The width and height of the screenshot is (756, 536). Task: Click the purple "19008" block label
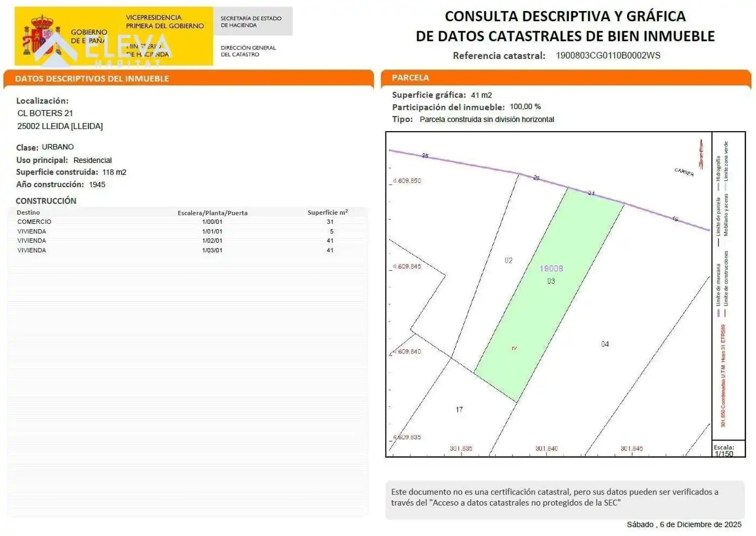tap(551, 269)
